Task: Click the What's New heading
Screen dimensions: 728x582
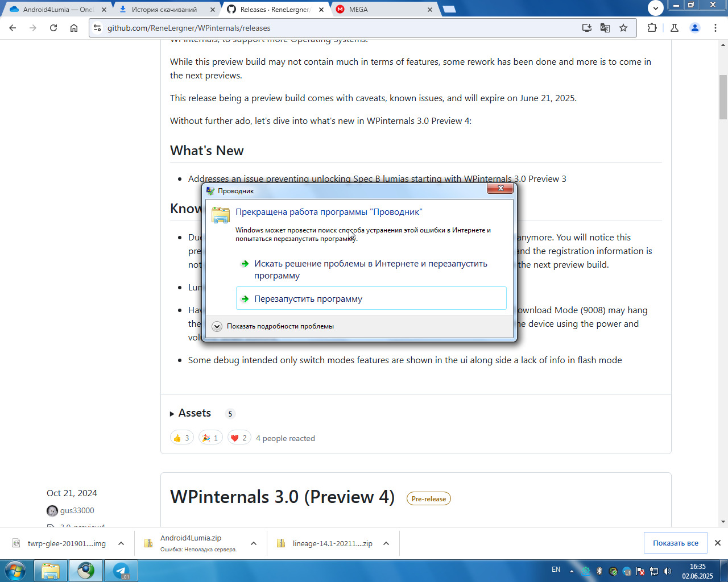Action: click(x=207, y=151)
